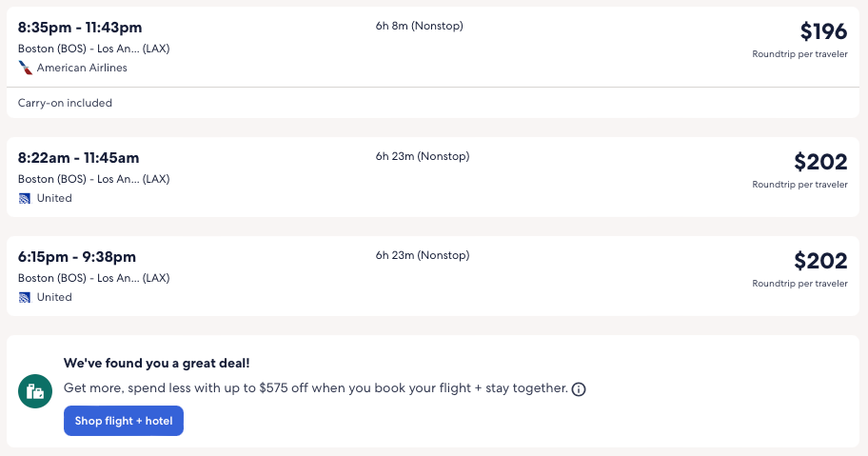Click the United logo on 8:22am flight
The height and width of the screenshot is (456, 868).
[x=25, y=198]
